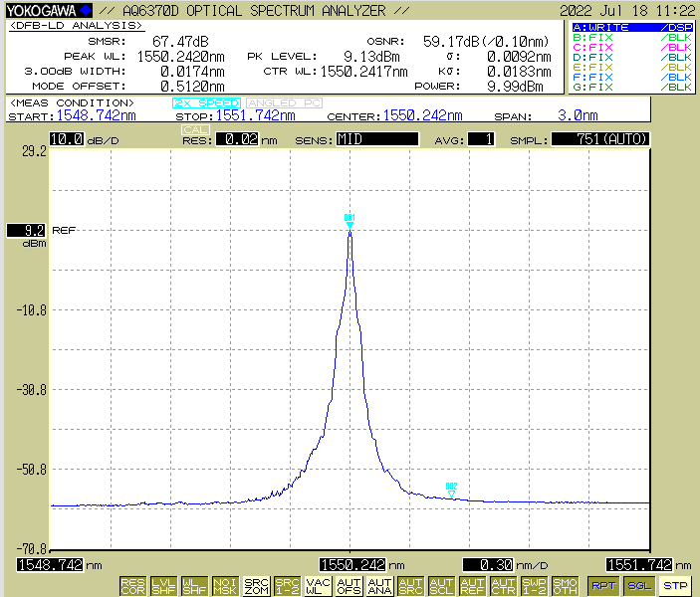
Task: Click the SRC ZOM icon
Action: 256,586
